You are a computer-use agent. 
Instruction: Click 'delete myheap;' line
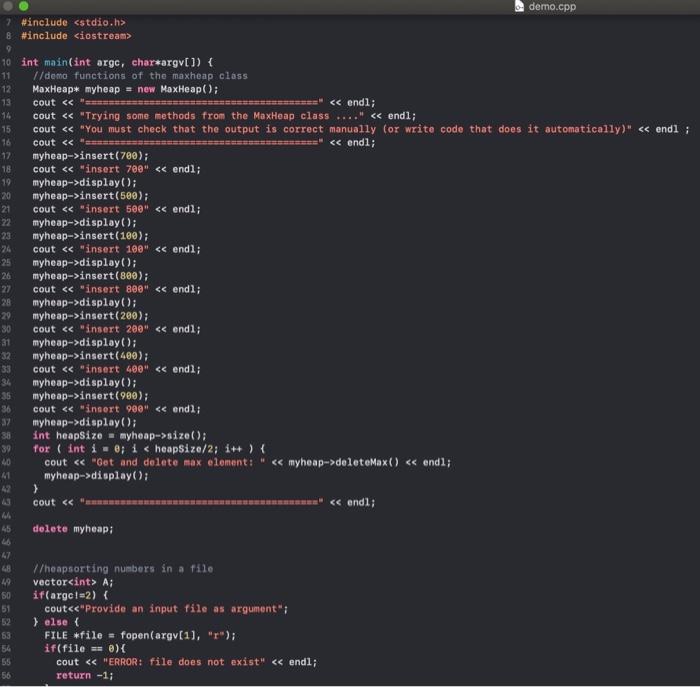tap(73, 529)
